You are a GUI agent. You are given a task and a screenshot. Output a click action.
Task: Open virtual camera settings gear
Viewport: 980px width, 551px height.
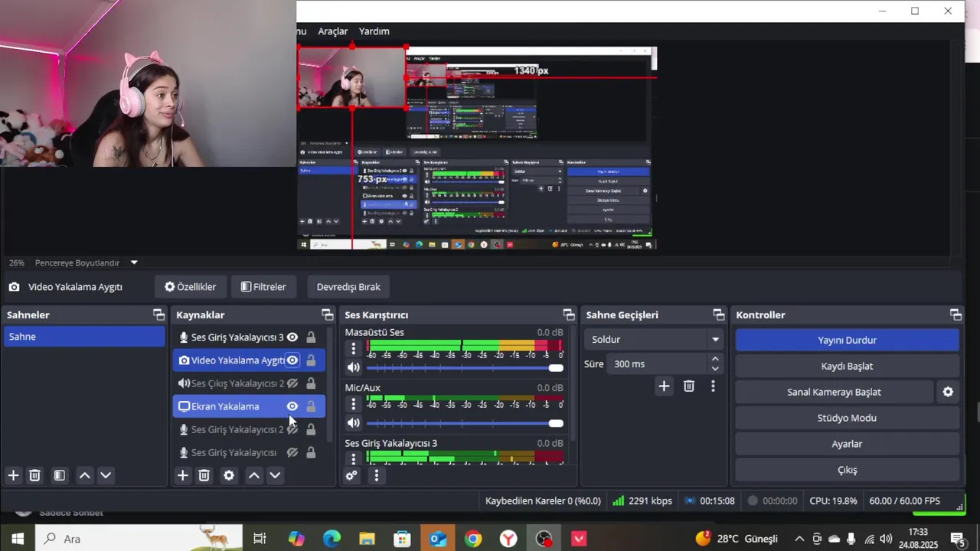948,392
